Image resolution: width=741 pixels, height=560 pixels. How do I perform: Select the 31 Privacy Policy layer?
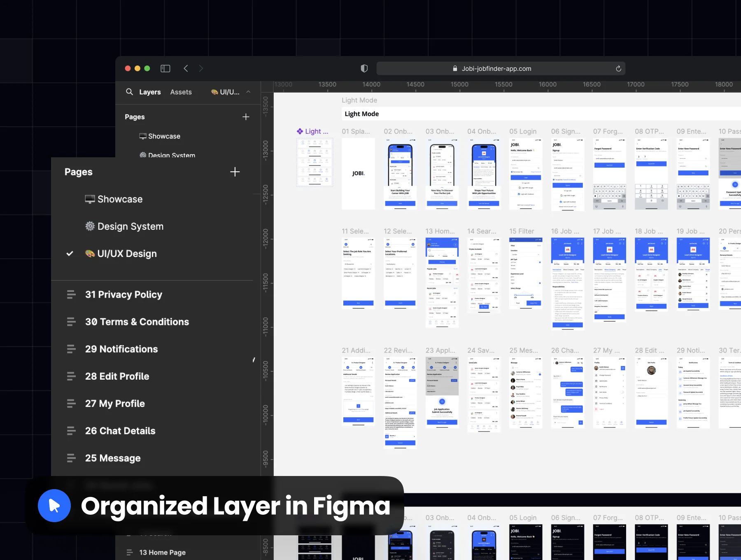(123, 294)
